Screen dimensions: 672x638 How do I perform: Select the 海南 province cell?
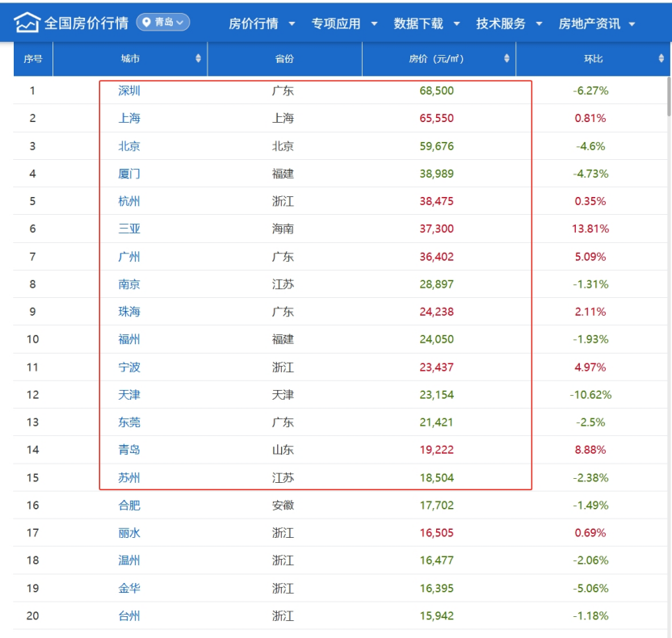tap(283, 229)
